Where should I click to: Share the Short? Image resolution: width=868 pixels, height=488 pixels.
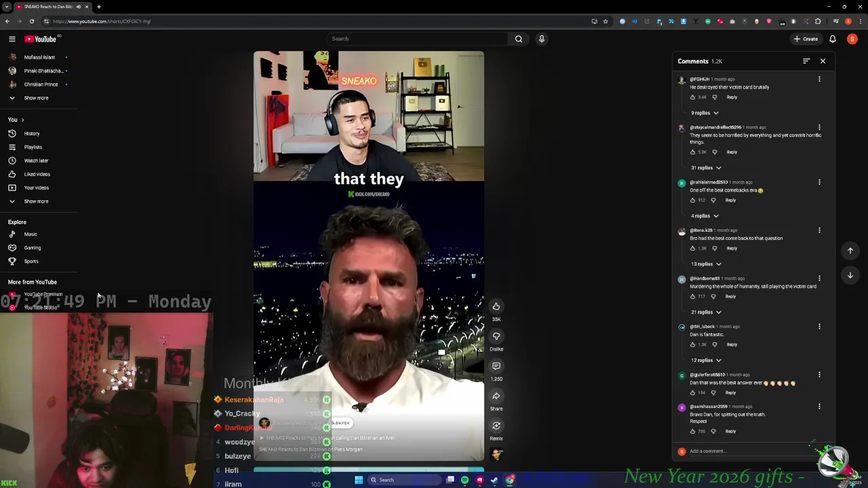[496, 396]
